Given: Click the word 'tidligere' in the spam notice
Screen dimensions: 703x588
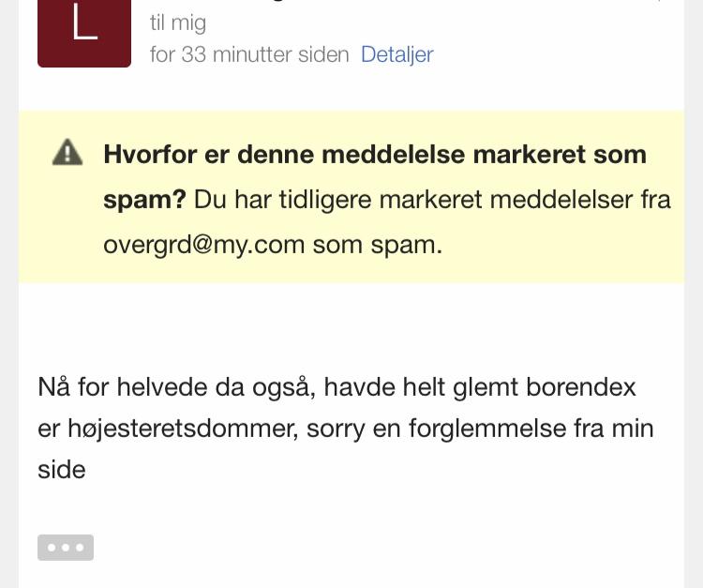Looking at the screenshot, I should (325, 201).
